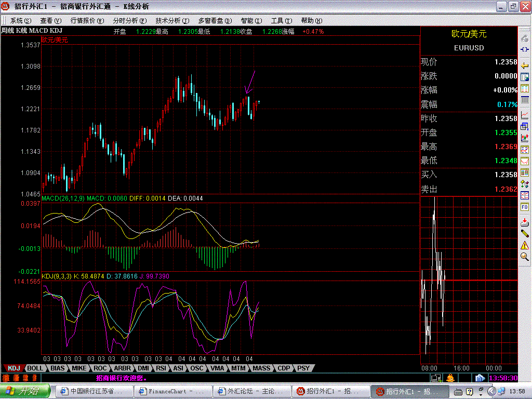Click the 震幅 value 0.17%
This screenshot has height=399, width=532.
pyautogui.click(x=507, y=104)
